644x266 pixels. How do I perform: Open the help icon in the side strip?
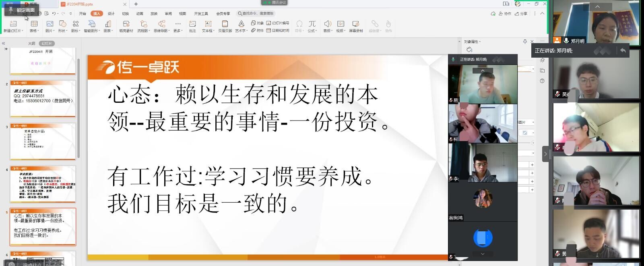[x=542, y=81]
